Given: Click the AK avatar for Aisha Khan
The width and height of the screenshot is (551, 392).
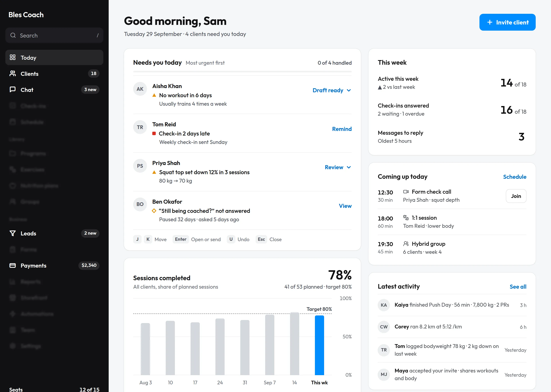Looking at the screenshot, I should tap(140, 89).
